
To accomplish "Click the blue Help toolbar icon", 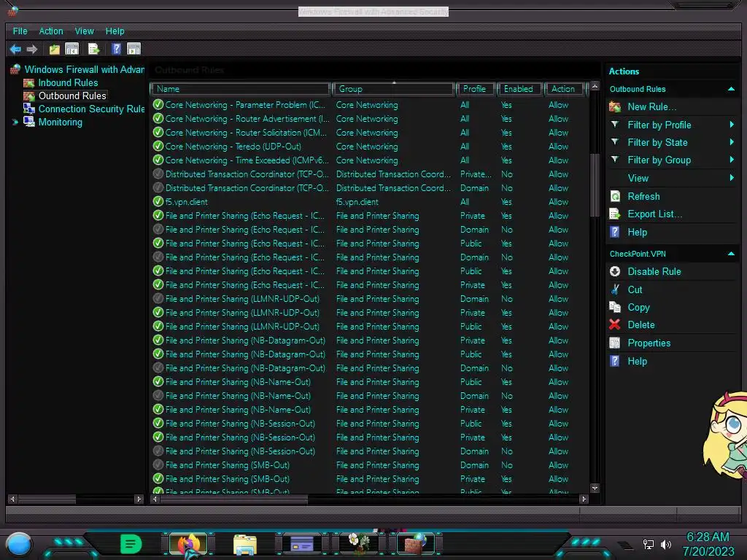I will tap(116, 49).
